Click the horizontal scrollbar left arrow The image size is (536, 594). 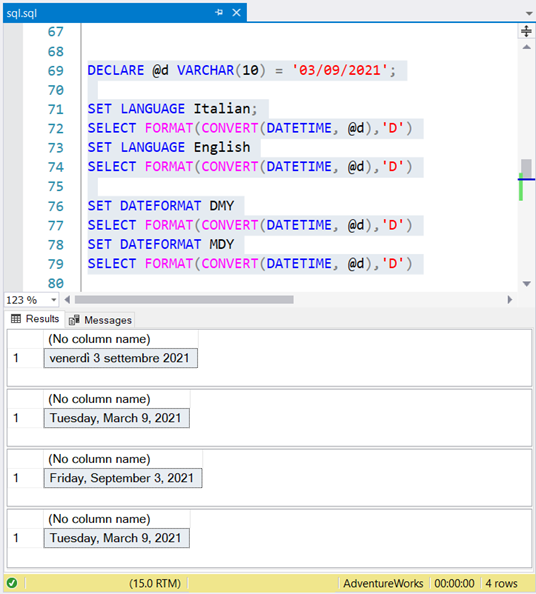pyautogui.click(x=67, y=300)
